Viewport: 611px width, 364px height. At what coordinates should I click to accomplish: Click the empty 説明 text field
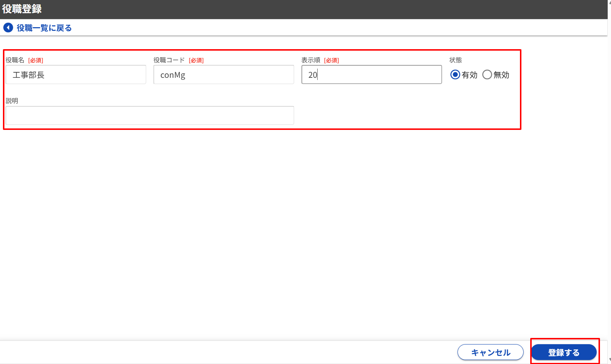149,116
